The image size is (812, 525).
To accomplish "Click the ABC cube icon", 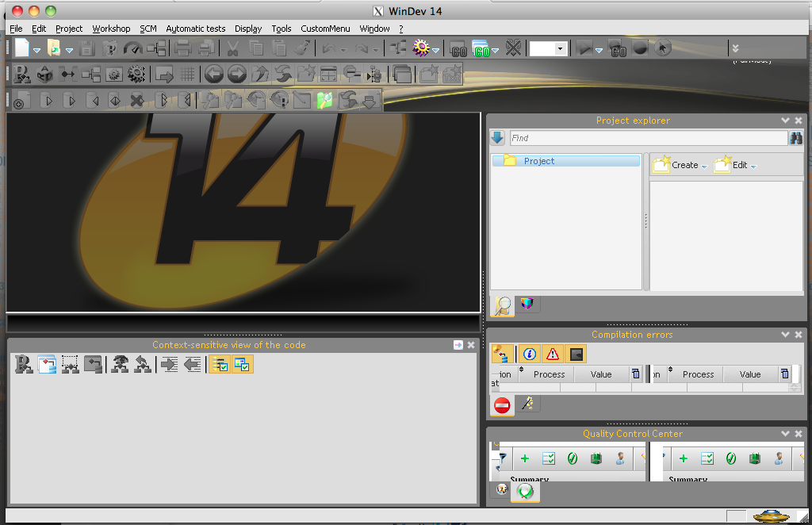I will click(45, 75).
